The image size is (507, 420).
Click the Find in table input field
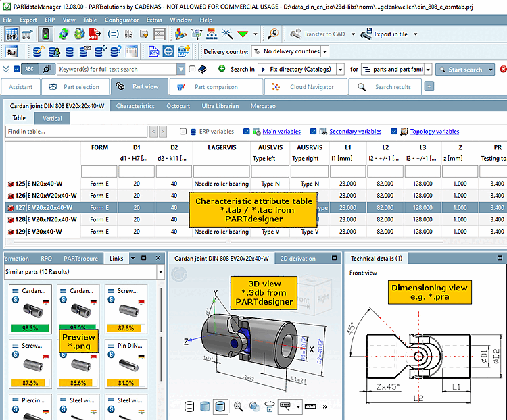76,132
